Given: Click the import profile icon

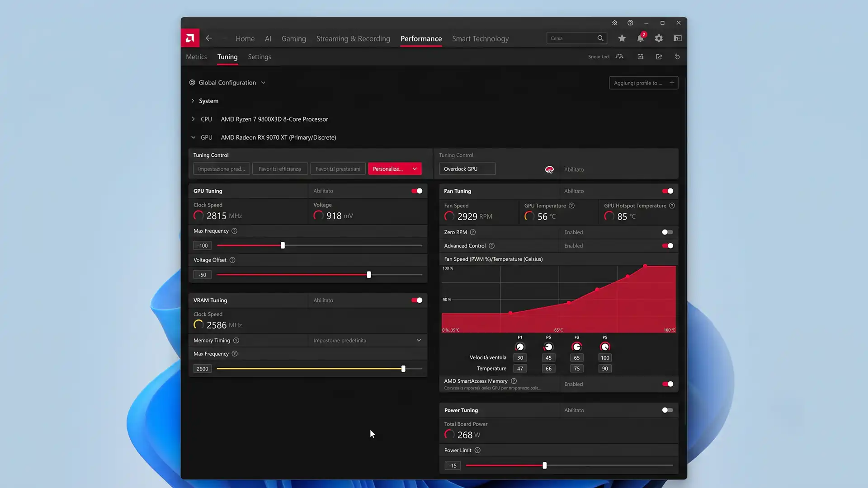Looking at the screenshot, I should pos(640,56).
